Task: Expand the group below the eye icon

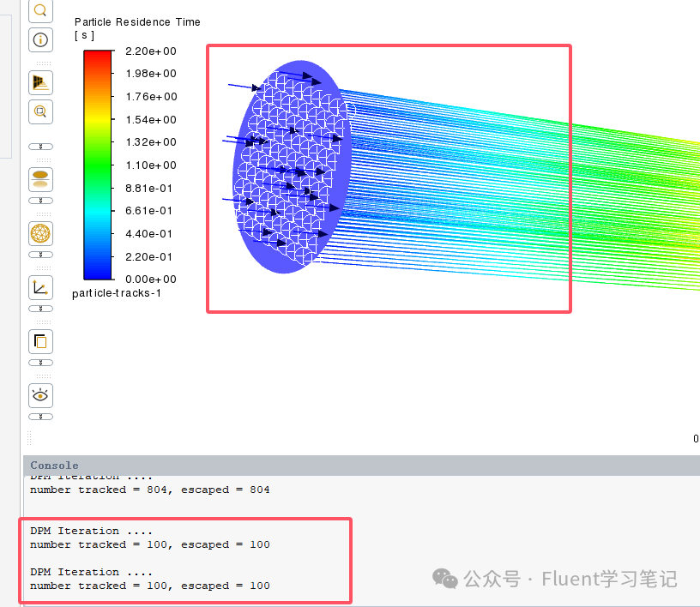Action: 40,416
